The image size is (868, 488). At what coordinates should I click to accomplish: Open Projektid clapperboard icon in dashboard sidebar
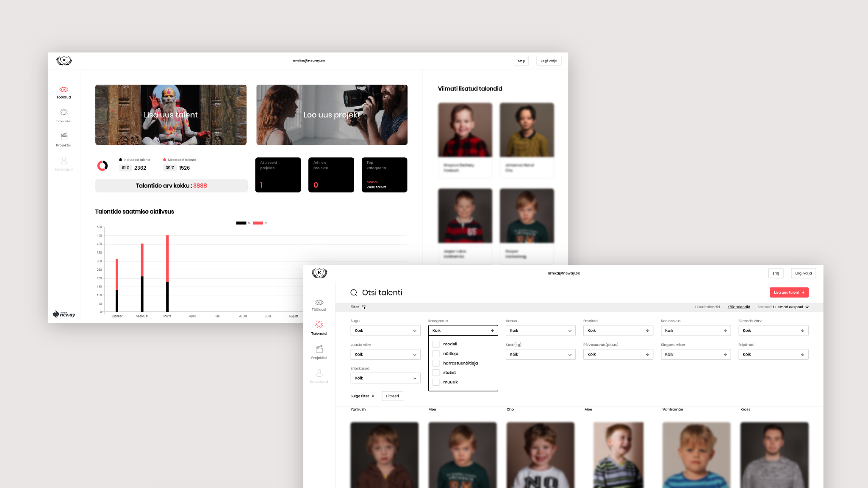64,136
